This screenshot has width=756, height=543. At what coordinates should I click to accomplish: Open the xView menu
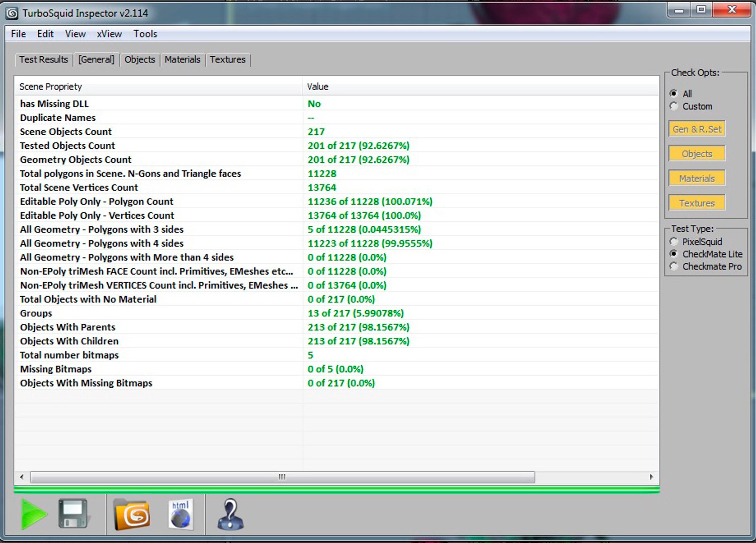110,34
